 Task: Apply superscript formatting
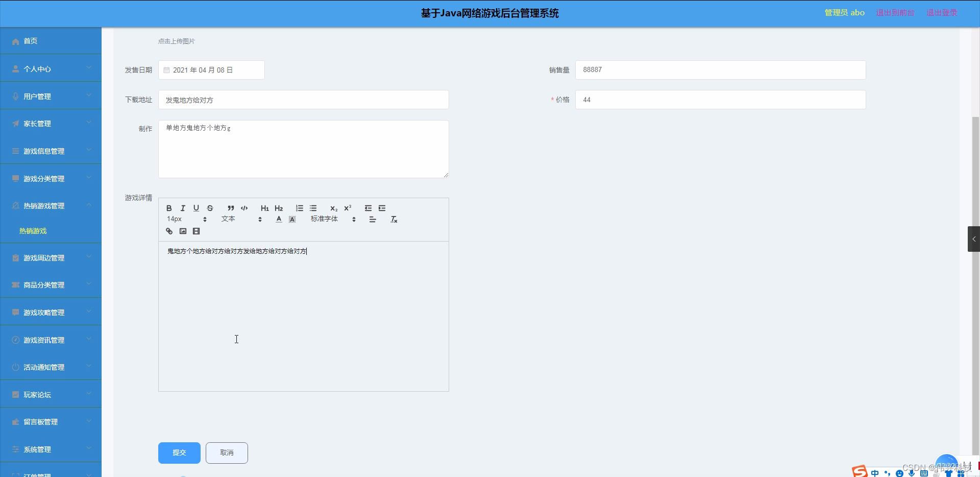[x=348, y=208]
